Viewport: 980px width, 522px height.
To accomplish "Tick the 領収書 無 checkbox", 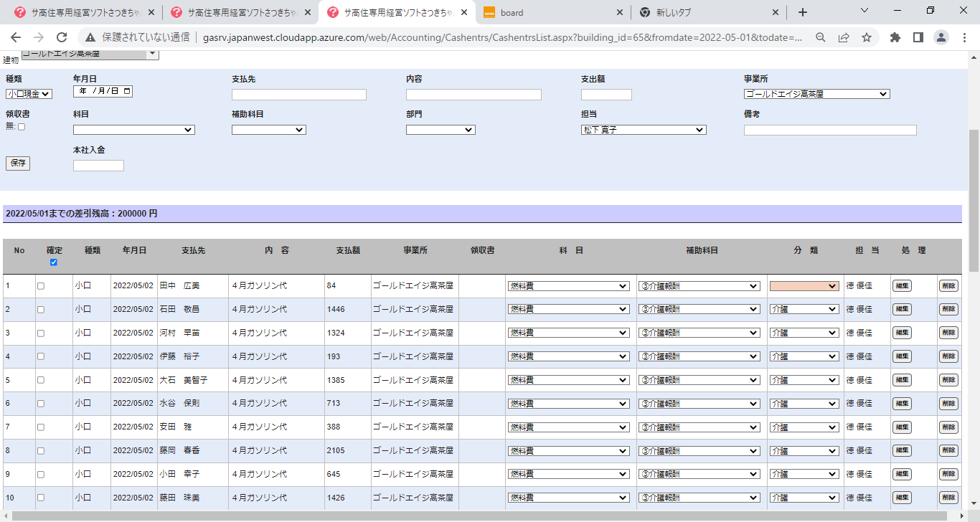I will [x=21, y=127].
